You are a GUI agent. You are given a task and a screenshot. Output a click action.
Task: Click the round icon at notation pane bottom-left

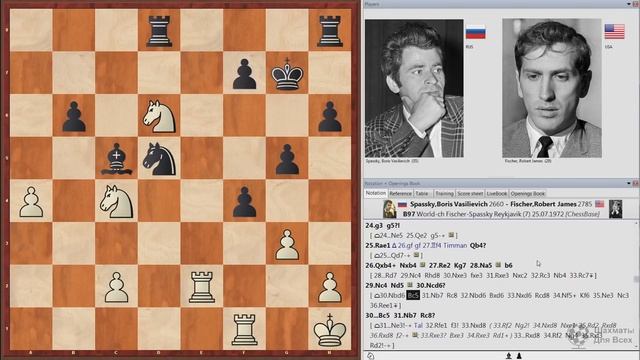coord(370,356)
